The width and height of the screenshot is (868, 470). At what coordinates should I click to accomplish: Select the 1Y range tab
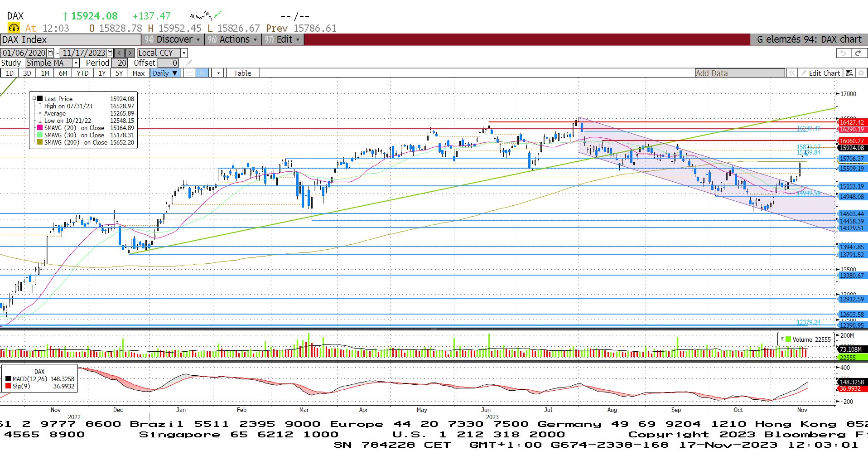coord(102,73)
